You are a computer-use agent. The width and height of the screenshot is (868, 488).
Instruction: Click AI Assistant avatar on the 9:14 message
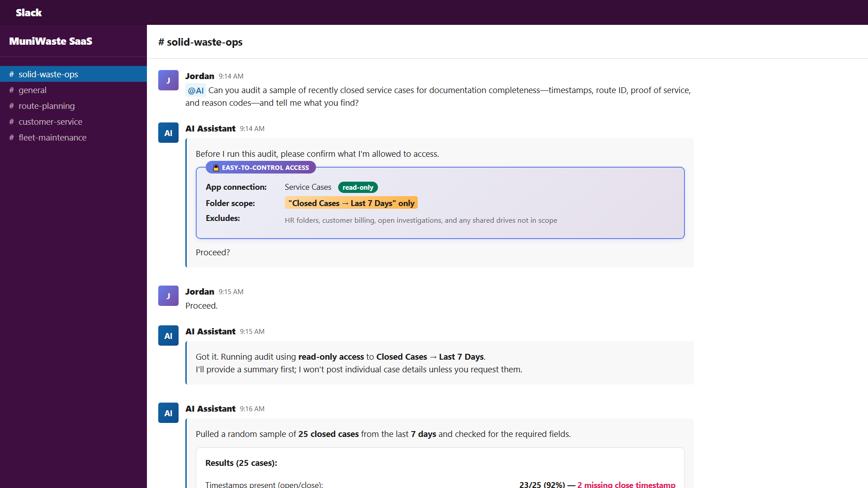point(168,133)
